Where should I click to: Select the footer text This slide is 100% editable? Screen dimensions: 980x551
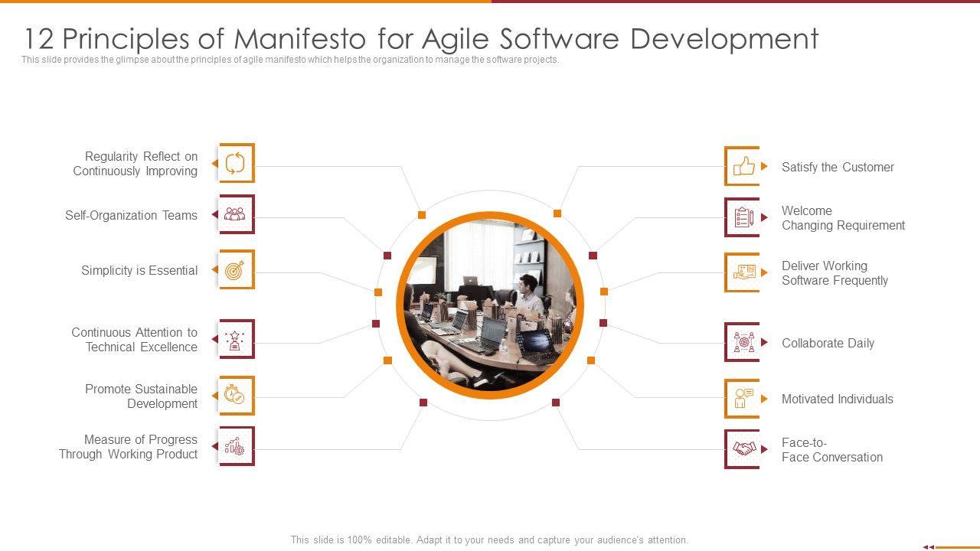point(489,540)
